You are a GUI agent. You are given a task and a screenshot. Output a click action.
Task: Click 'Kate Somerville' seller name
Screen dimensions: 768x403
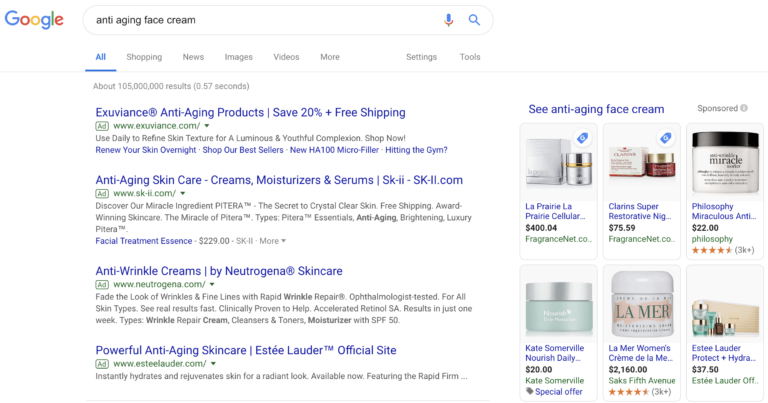tap(554, 380)
